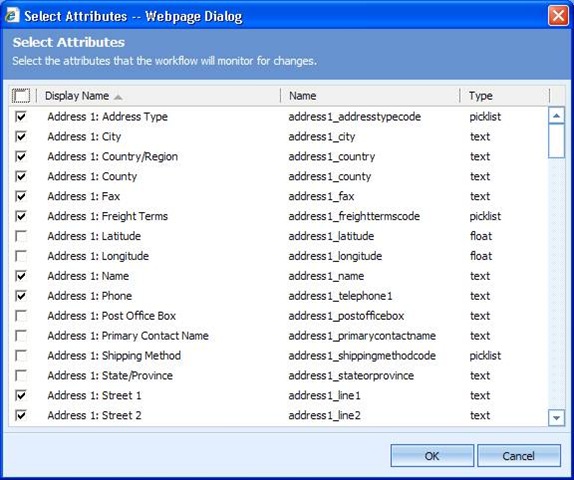Click the scrollbar down arrow
This screenshot has height=480, width=574.
click(556, 417)
